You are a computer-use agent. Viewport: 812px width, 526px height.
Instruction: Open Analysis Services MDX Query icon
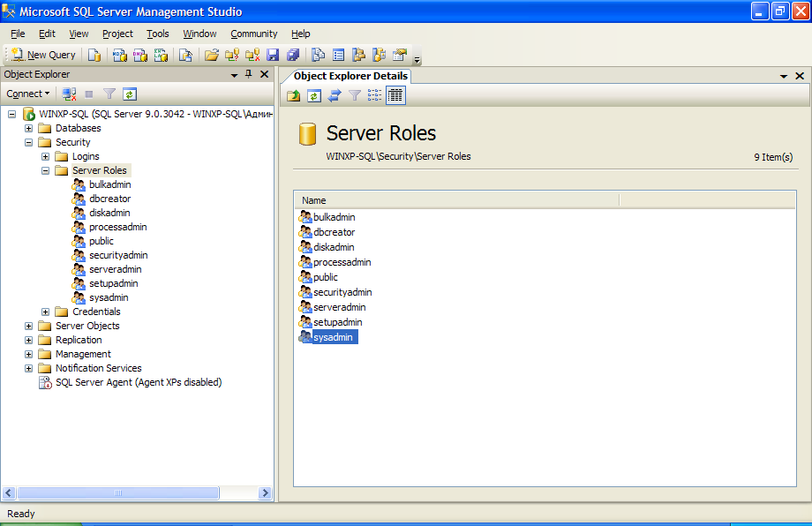pos(120,55)
